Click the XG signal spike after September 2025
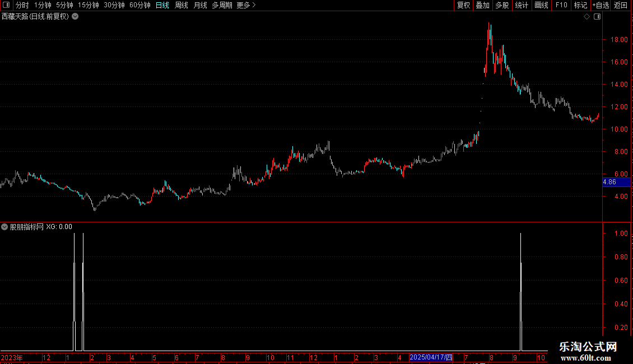 pyautogui.click(x=521, y=292)
